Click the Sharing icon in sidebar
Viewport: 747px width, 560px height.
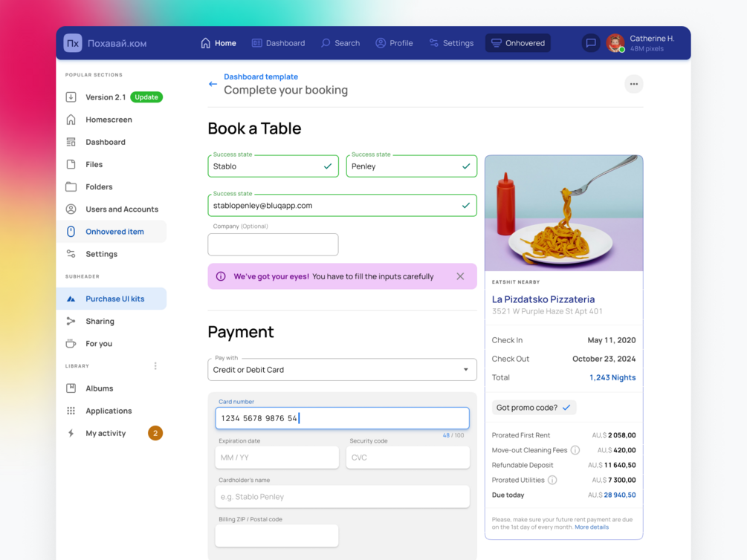click(x=71, y=322)
